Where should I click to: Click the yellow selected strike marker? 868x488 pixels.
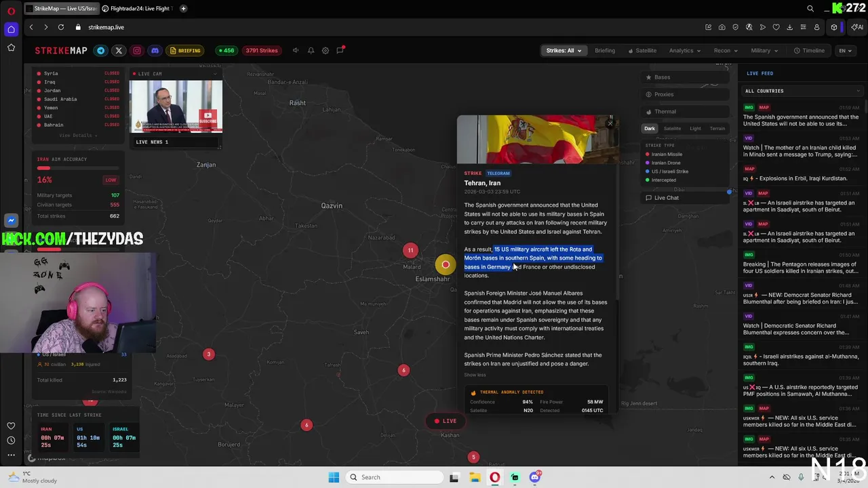[x=446, y=265]
